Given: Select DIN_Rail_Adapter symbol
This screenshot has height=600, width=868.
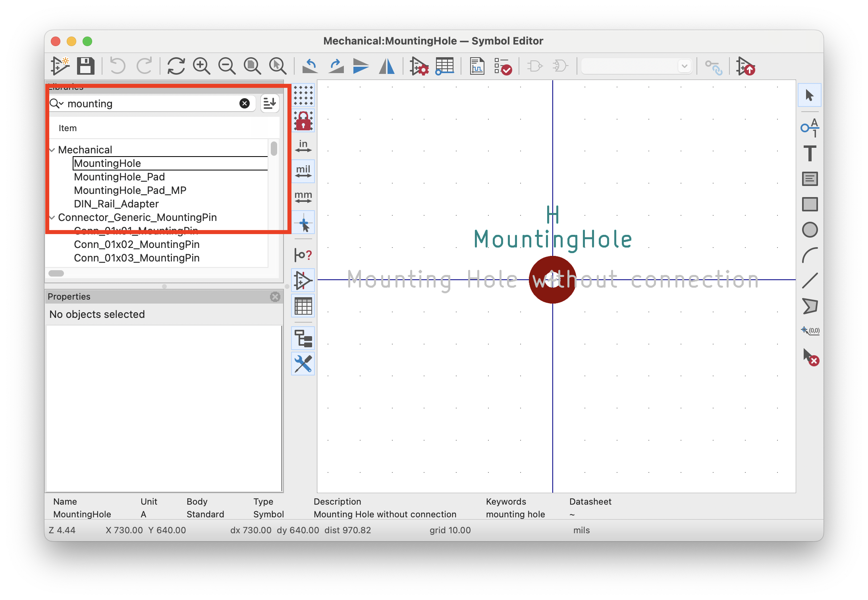Looking at the screenshot, I should pyautogui.click(x=116, y=204).
